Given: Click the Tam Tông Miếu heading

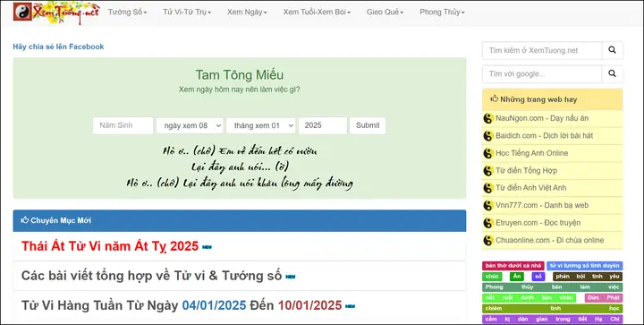Looking at the screenshot, I should (240, 75).
